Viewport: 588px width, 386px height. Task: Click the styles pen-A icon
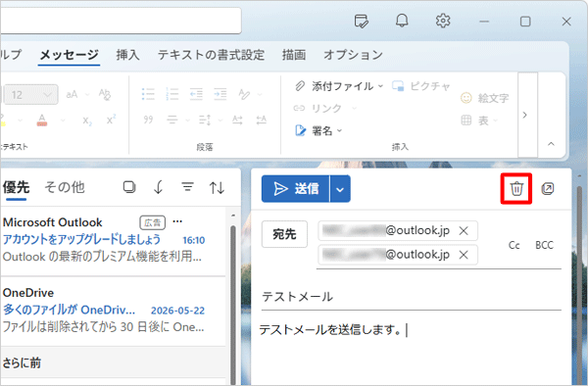[244, 94]
